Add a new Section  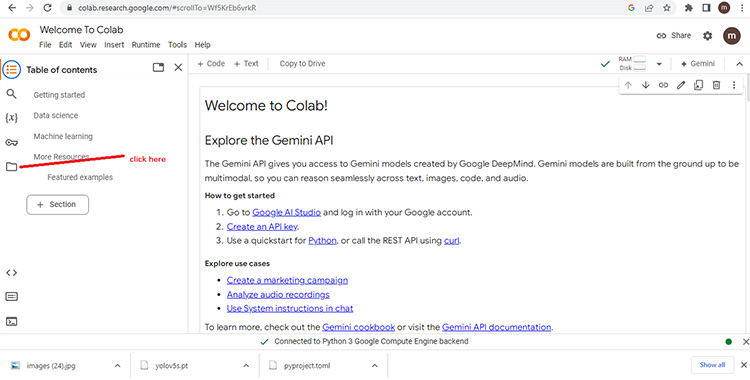pos(57,204)
